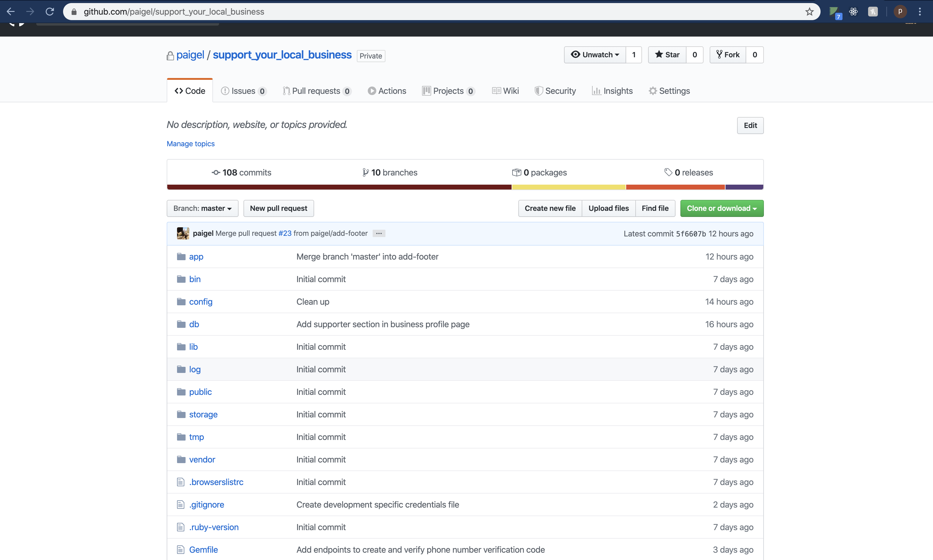Screen dimensions: 933x560
Task: Click support_your_local_business repository name
Action: [282, 55]
